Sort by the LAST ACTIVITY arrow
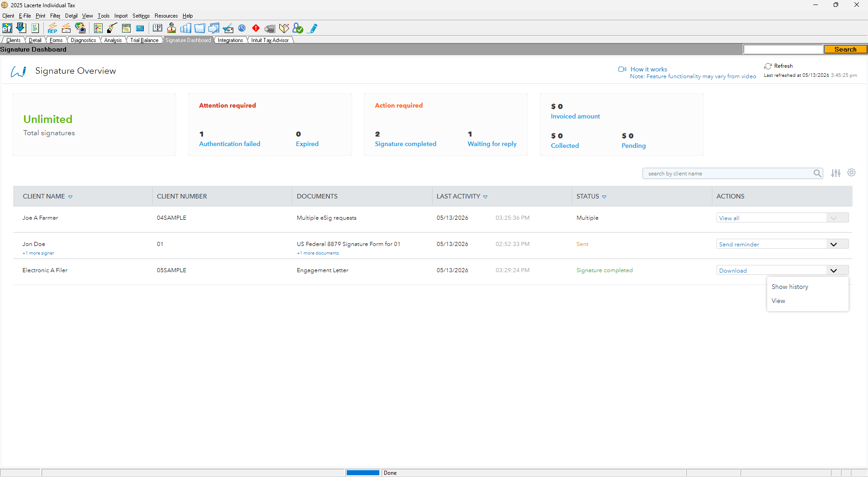The height and width of the screenshot is (477, 868). click(485, 197)
